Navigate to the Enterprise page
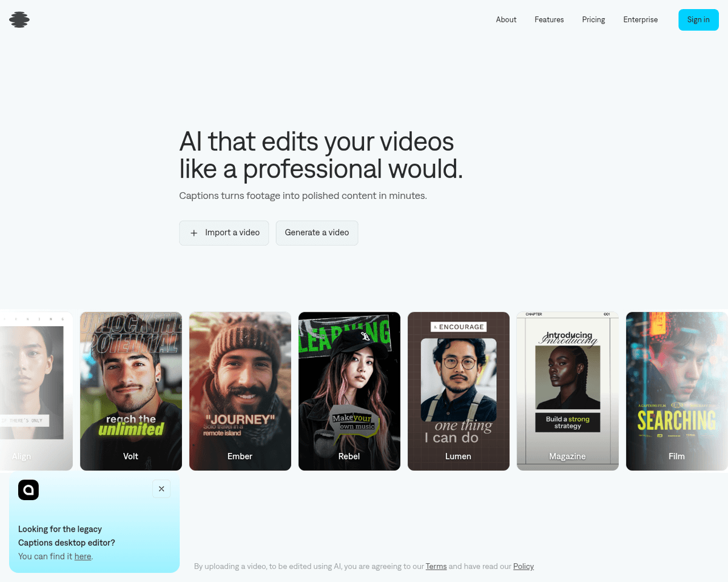Viewport: 728px width, 582px height. coord(640,19)
